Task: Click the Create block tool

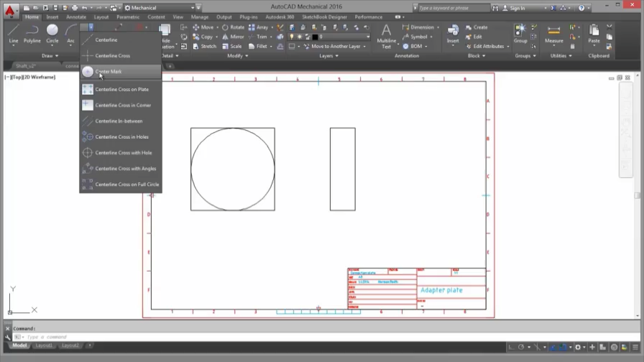Action: pyautogui.click(x=477, y=27)
